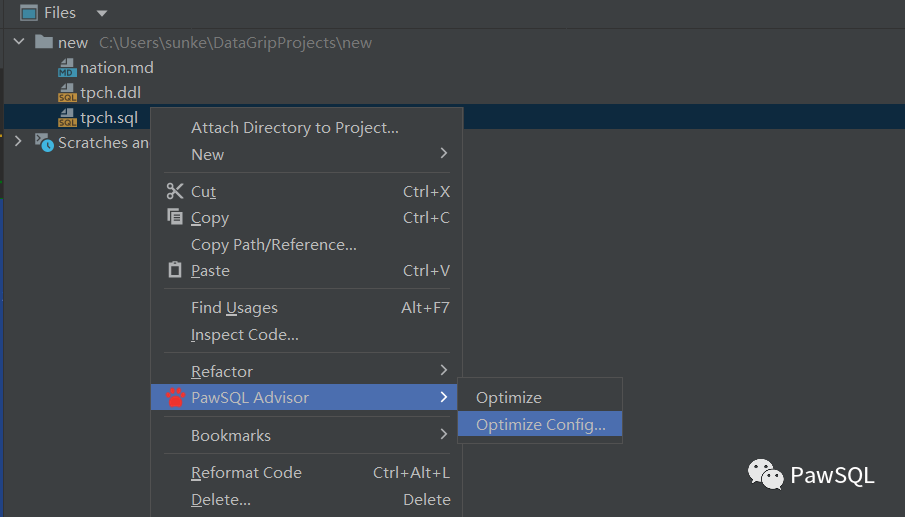Viewport: 905px width, 517px height.
Task: Select Optimize Config… in submenu
Action: [x=540, y=425]
